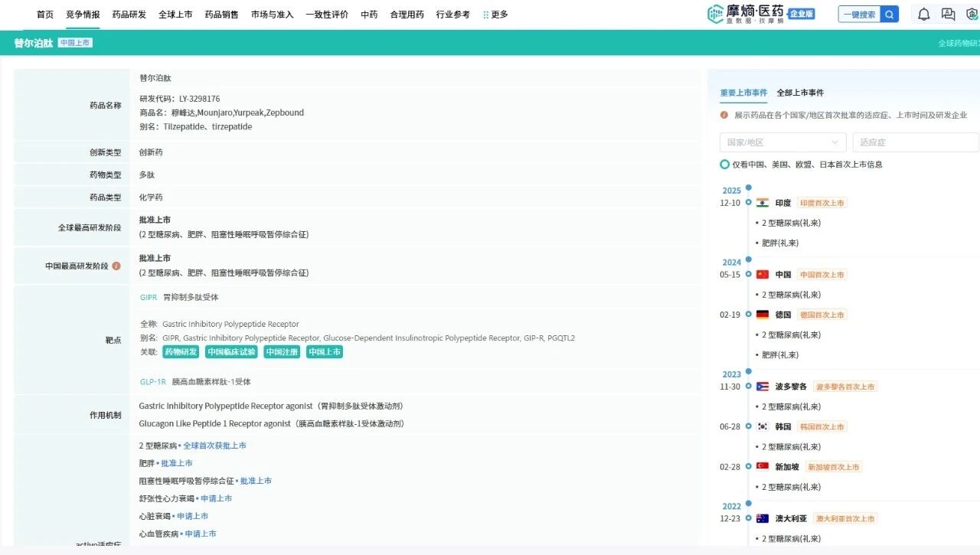Click the China flag icon
The width and height of the screenshot is (980, 555).
pos(763,274)
